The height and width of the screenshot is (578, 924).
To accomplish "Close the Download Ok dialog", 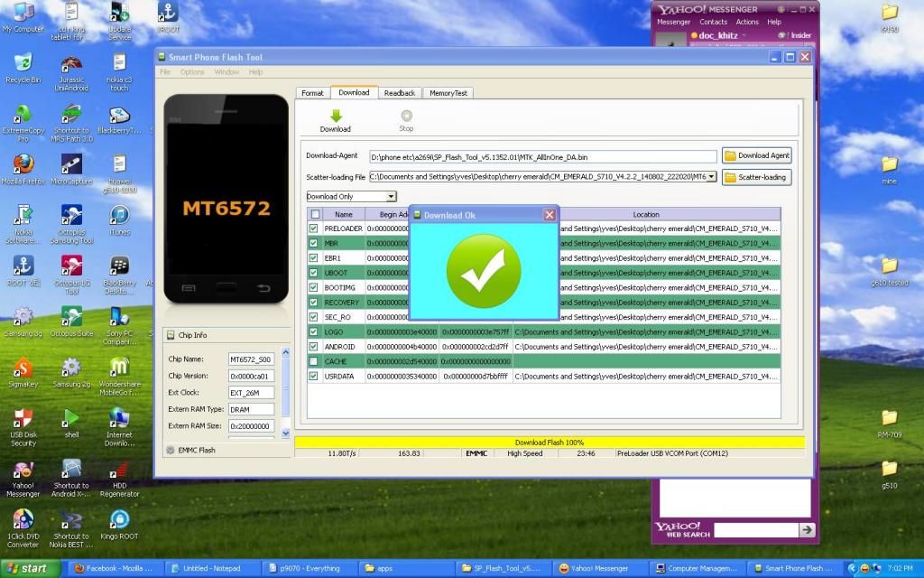I will pos(549,215).
